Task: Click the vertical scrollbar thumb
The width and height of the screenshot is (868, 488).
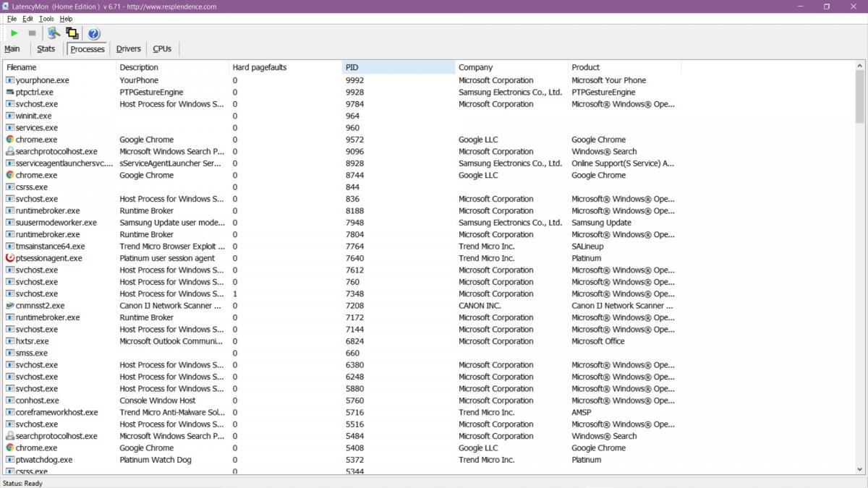Action: point(859,96)
